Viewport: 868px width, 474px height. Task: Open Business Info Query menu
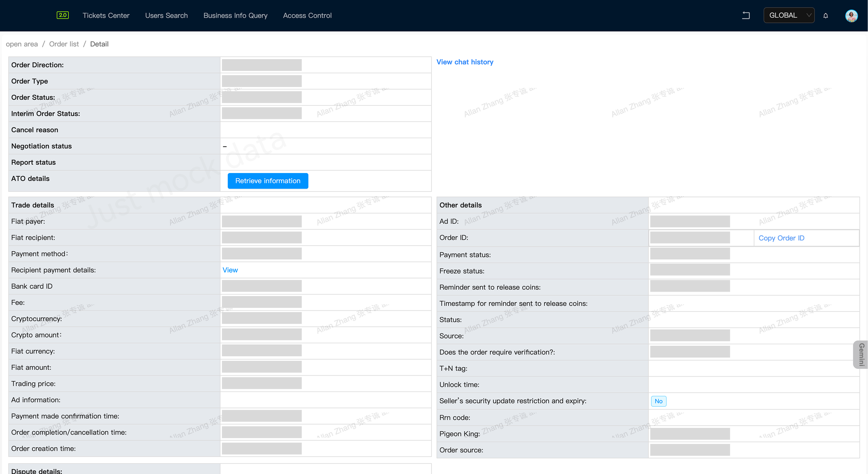pyautogui.click(x=235, y=16)
